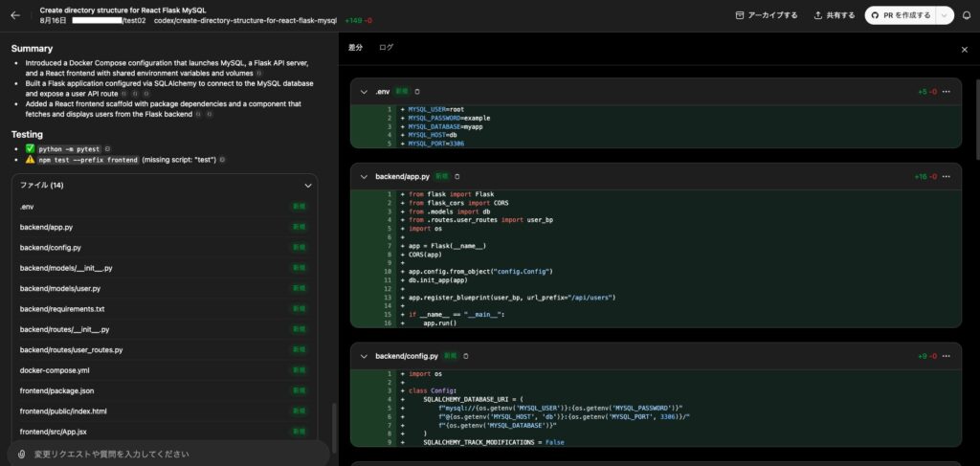
Task: Select frontend/package.json in the file list
Action: 165,391
